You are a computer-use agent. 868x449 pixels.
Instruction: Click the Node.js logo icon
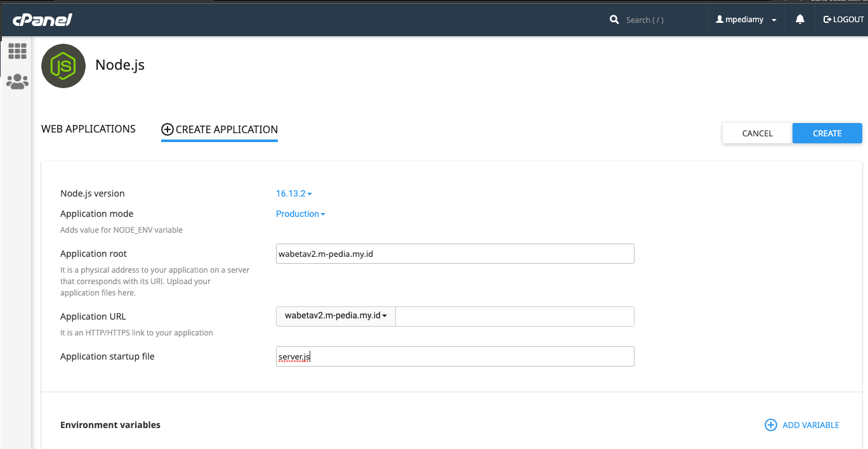63,66
